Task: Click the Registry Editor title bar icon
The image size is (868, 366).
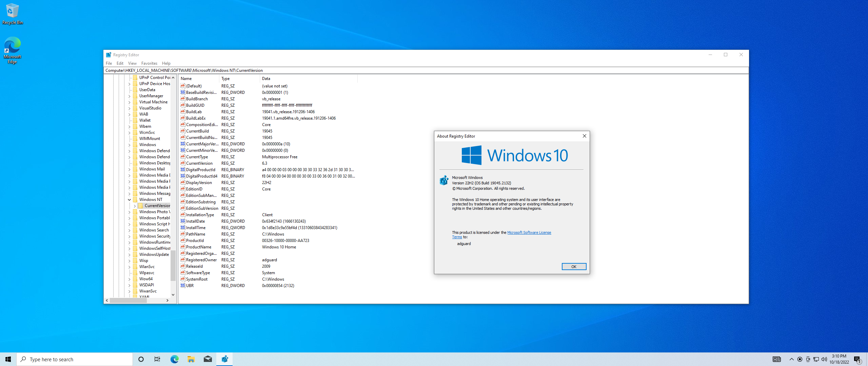Action: 108,55
